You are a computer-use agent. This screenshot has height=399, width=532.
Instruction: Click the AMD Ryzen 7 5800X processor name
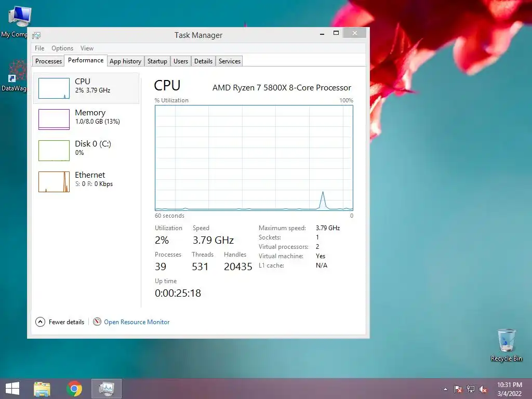(282, 87)
